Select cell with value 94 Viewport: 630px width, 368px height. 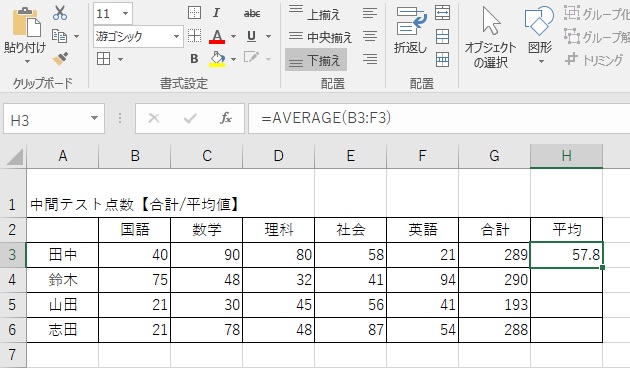pos(423,280)
